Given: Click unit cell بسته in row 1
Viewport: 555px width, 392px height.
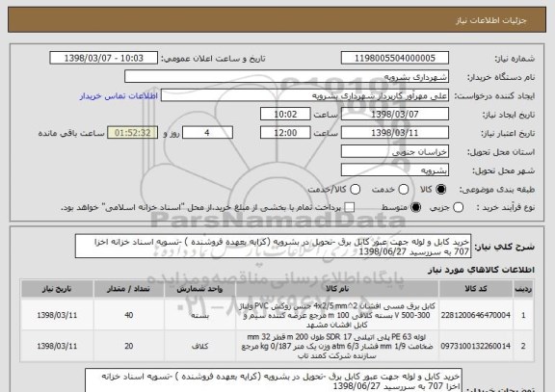Looking at the screenshot, I should pyautogui.click(x=199, y=315).
